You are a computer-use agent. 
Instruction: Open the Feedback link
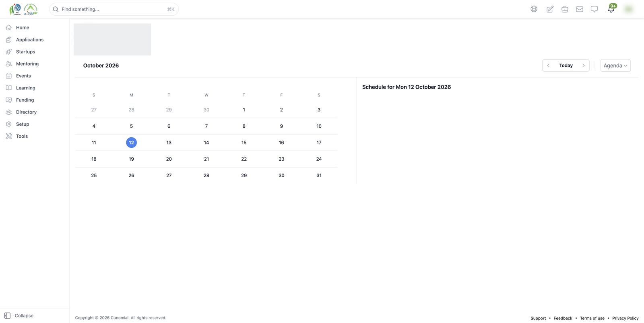click(563, 318)
